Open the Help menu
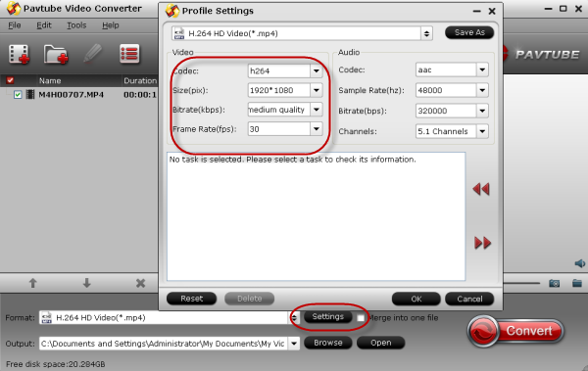The height and width of the screenshot is (371, 588). pyautogui.click(x=111, y=25)
